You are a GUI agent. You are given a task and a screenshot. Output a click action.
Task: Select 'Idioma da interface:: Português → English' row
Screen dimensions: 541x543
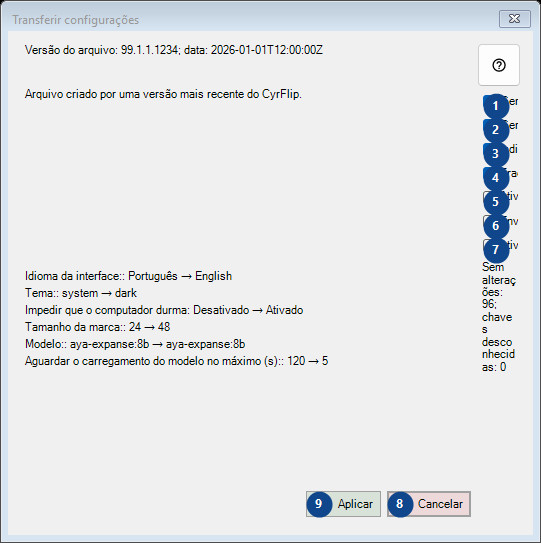tap(128, 276)
